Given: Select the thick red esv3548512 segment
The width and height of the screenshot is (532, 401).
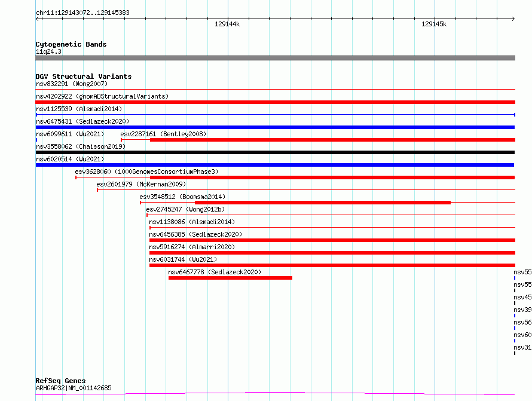Looking at the screenshot, I should coord(323,203).
